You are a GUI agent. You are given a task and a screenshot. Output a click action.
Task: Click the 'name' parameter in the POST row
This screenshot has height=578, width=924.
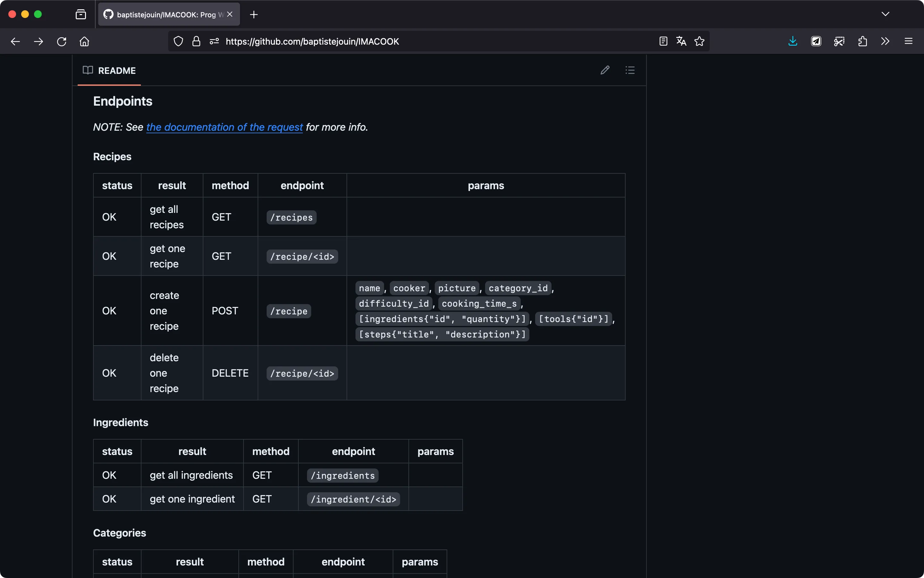tap(369, 288)
